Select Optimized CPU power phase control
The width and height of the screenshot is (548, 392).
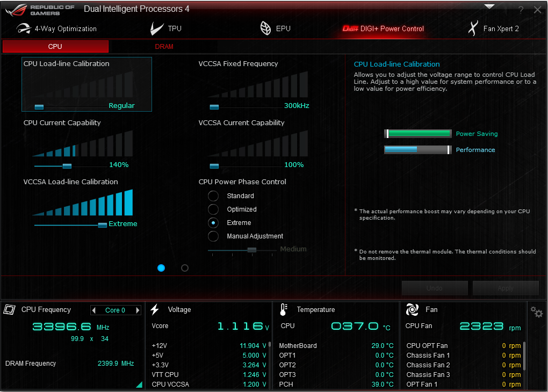(213, 209)
